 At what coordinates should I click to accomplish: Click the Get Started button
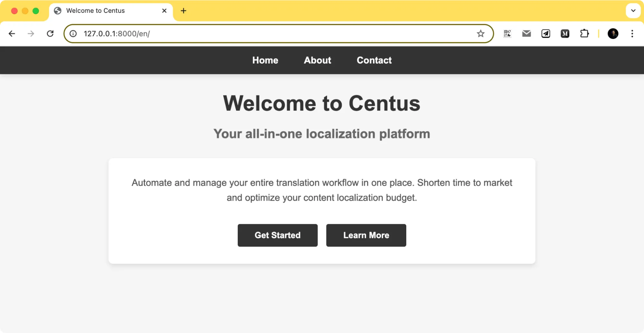pos(277,235)
